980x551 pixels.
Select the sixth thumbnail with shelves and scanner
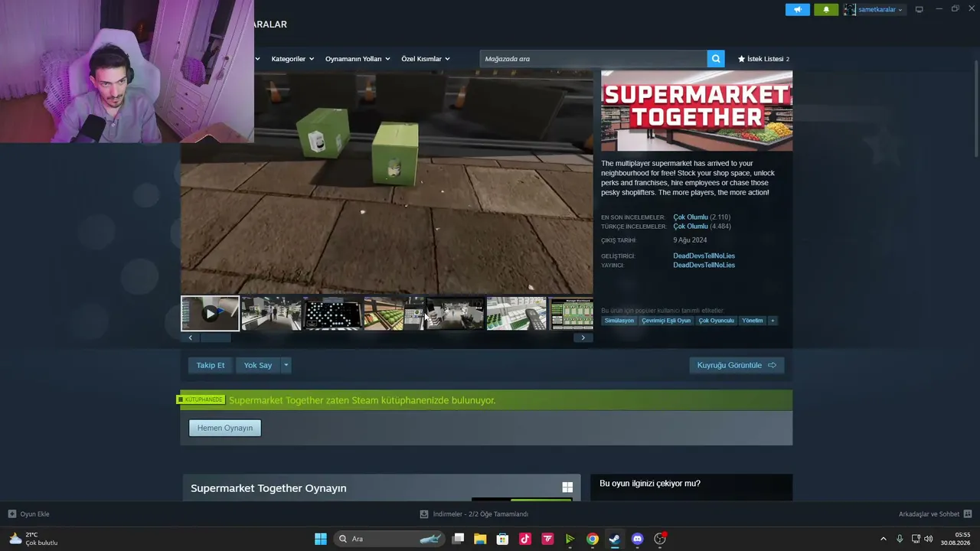516,314
